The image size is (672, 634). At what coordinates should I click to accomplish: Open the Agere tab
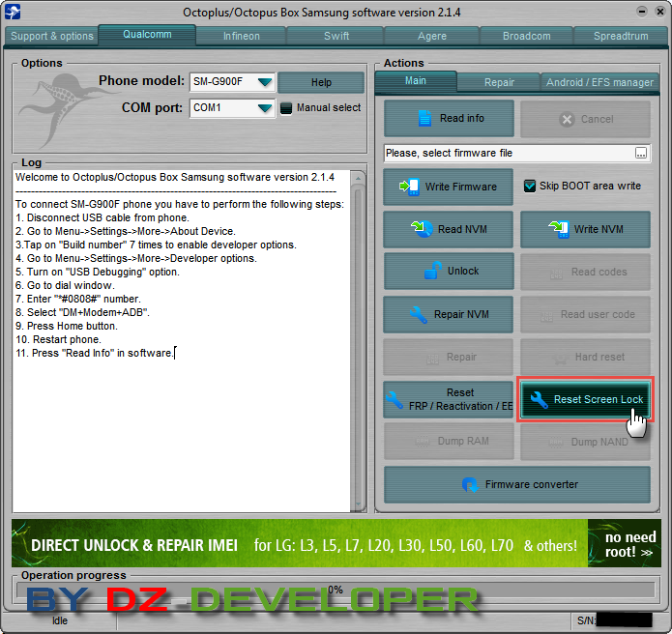point(432,36)
